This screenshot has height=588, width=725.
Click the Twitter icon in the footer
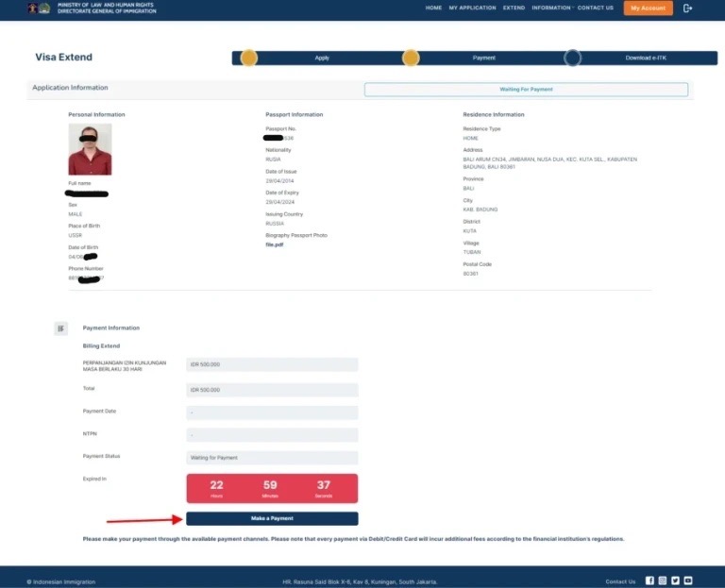click(675, 580)
